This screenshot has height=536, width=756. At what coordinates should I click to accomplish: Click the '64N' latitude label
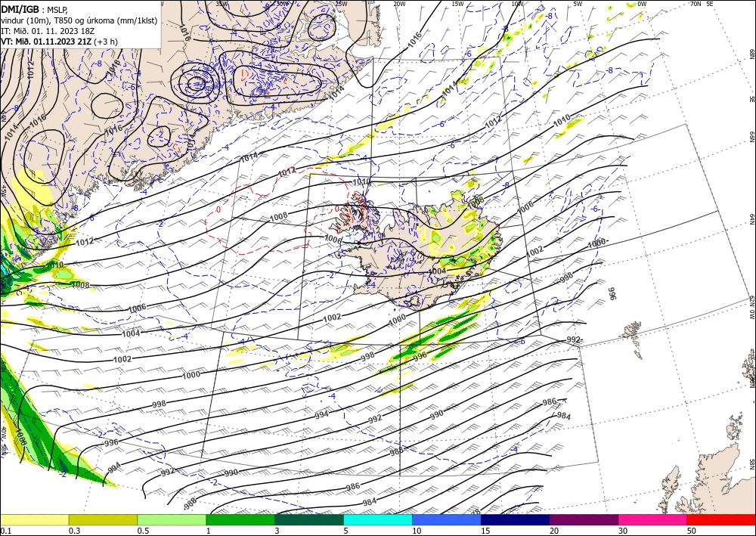point(751,219)
